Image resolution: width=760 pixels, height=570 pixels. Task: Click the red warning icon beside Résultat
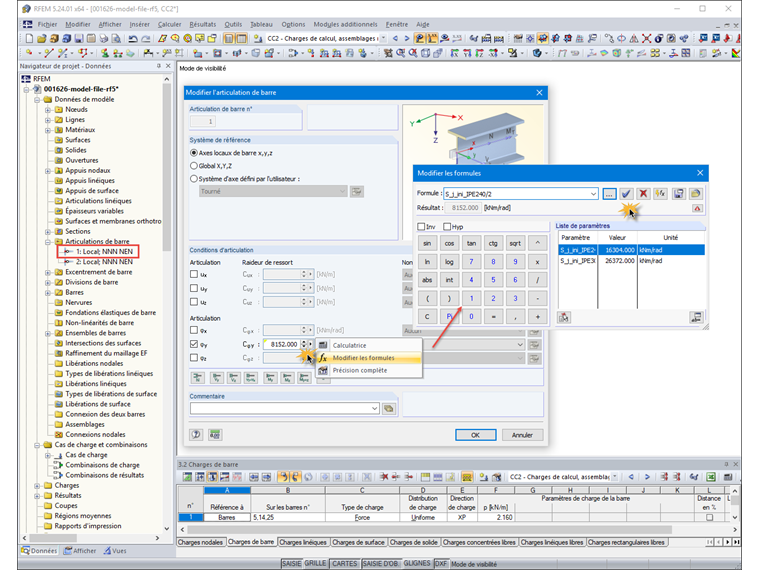(x=697, y=208)
